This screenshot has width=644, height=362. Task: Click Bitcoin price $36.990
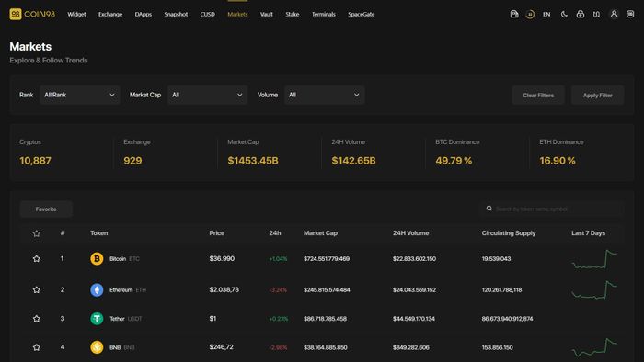(x=222, y=259)
